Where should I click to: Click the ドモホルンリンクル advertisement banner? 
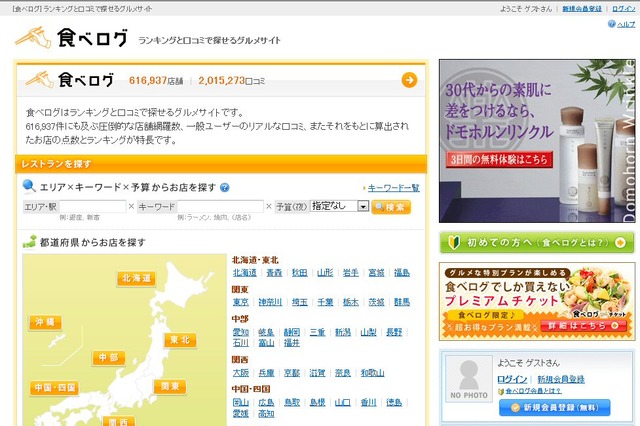click(537, 141)
